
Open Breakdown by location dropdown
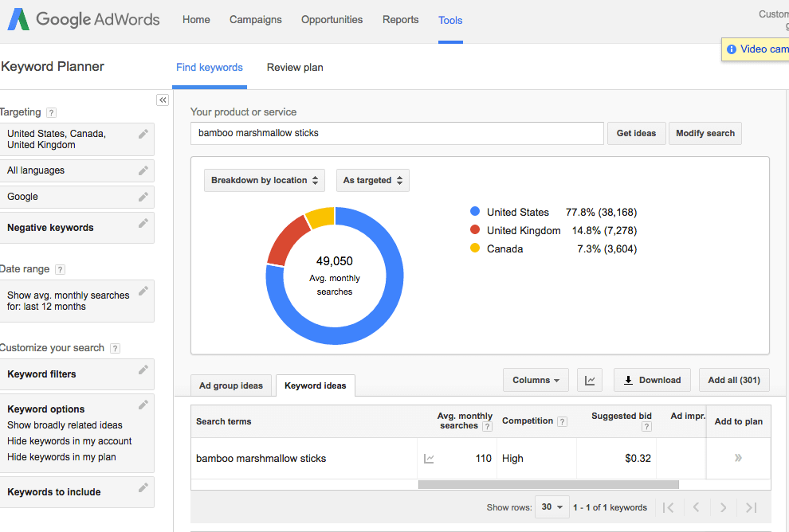click(x=265, y=181)
